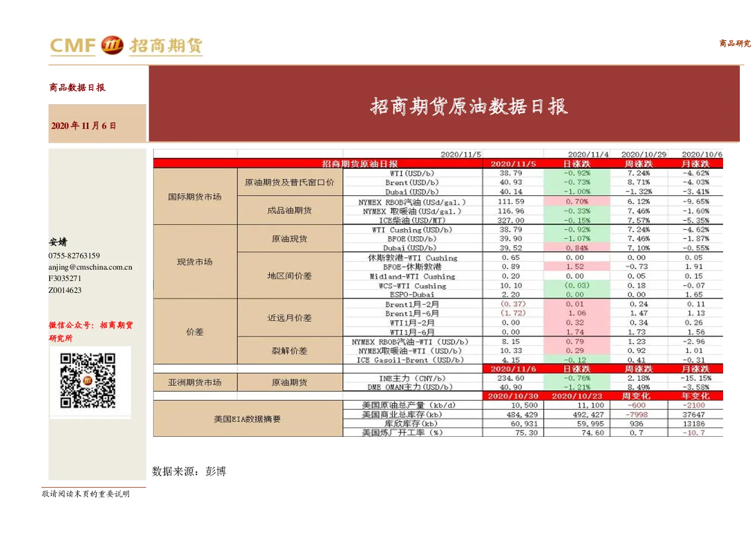This screenshot has width=756, height=535.
Task: Click the F3035271 license number
Action: (x=65, y=278)
